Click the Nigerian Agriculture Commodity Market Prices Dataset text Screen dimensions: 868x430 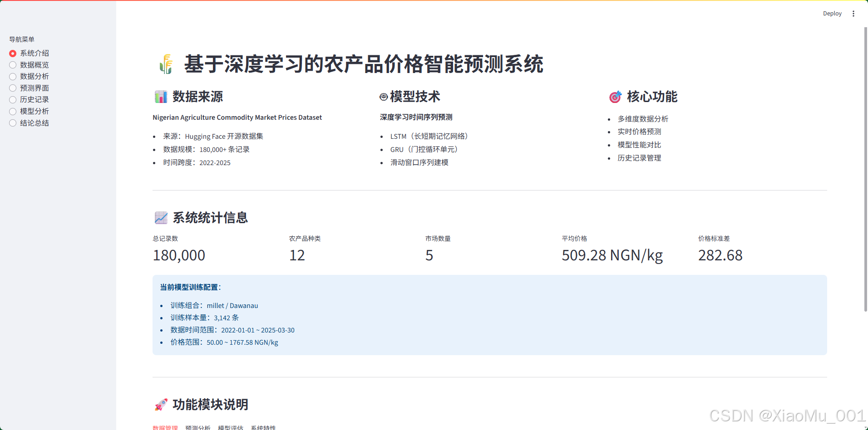[237, 117]
